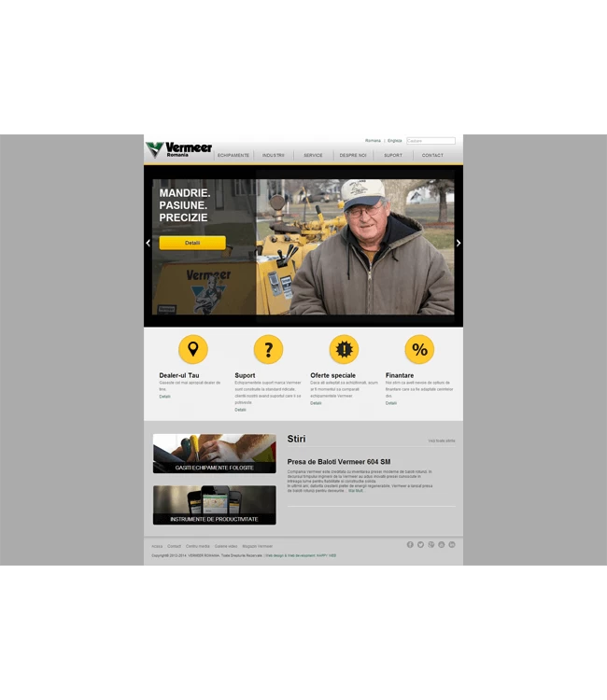Open the Dealer-ul Tau location pin icon
Screen dimensions: 607x700
click(x=193, y=349)
